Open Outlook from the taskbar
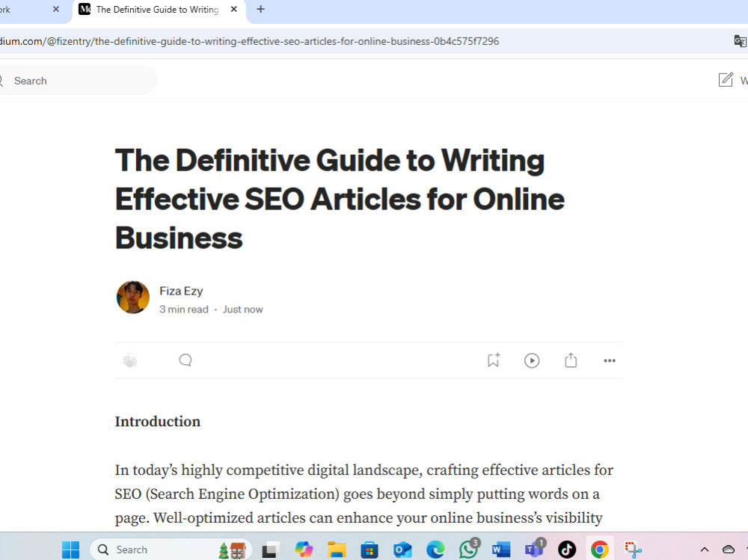This screenshot has height=560, width=748. point(402,550)
